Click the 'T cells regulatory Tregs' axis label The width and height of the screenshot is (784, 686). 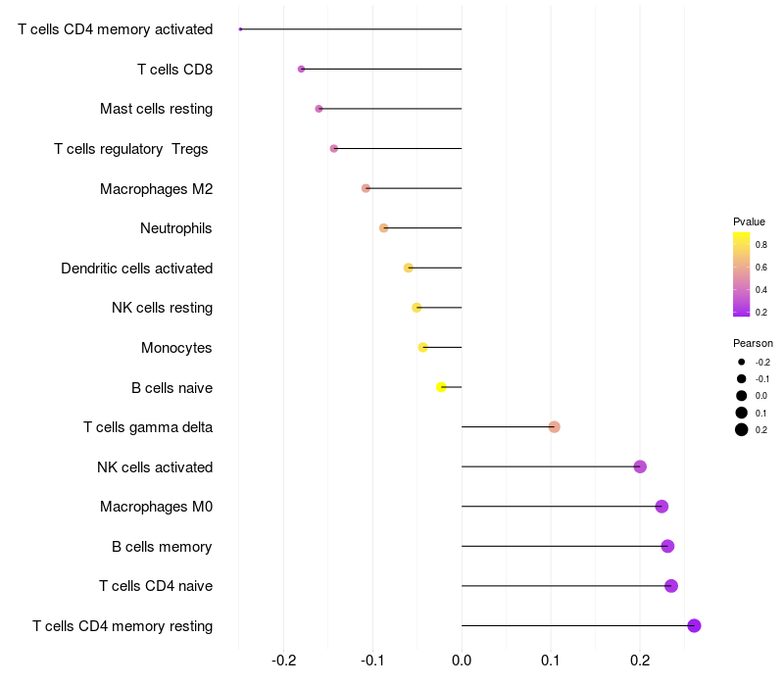(x=131, y=149)
